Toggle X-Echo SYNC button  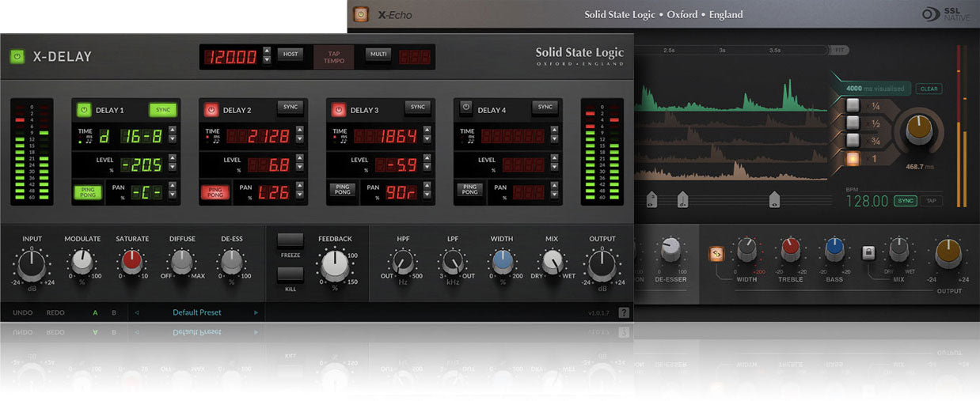pyautogui.click(x=905, y=201)
